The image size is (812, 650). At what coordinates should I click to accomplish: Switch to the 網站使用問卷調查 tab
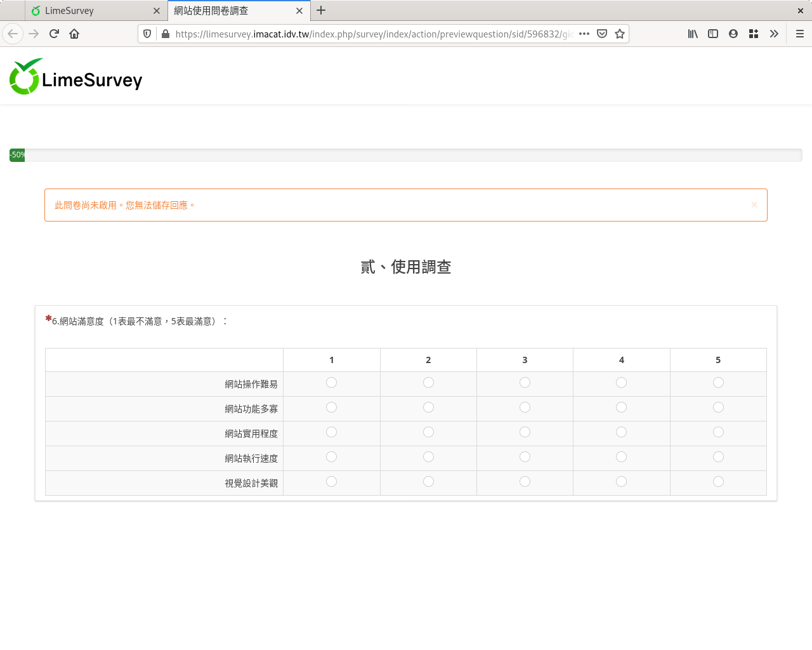point(239,11)
